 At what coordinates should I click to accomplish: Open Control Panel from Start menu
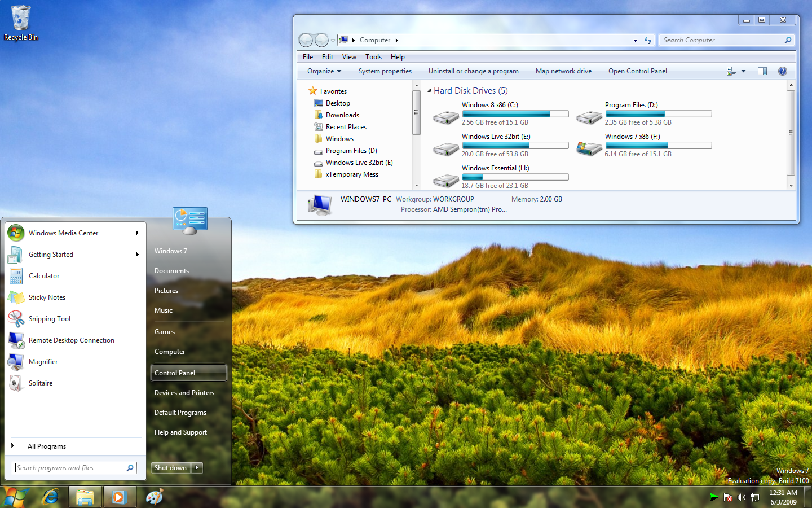(189, 373)
